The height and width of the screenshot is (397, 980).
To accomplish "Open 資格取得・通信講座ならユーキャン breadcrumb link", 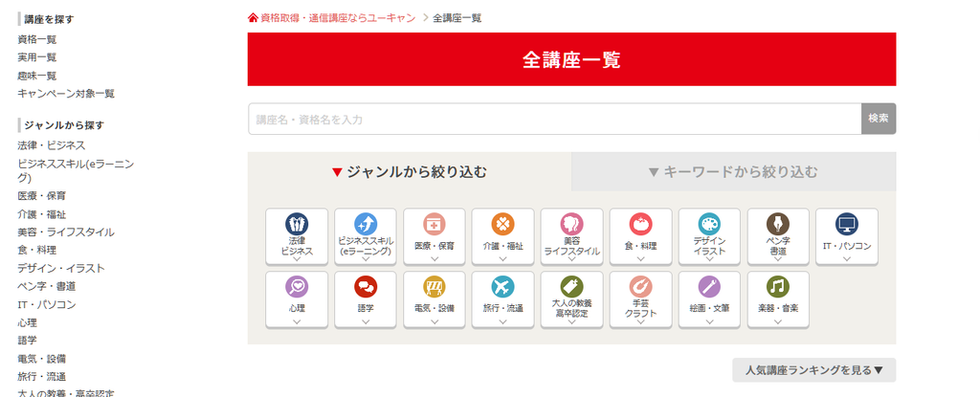I will [338, 18].
